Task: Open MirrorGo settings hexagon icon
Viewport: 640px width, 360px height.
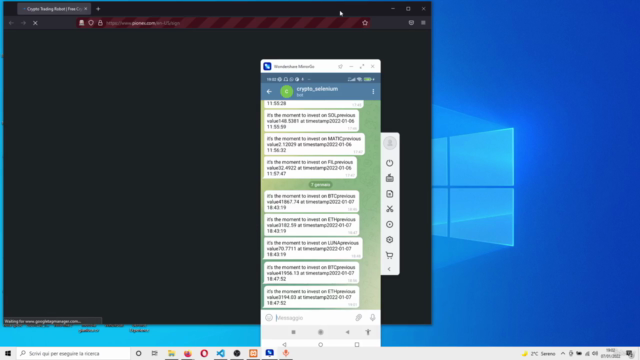Action: pos(390,240)
